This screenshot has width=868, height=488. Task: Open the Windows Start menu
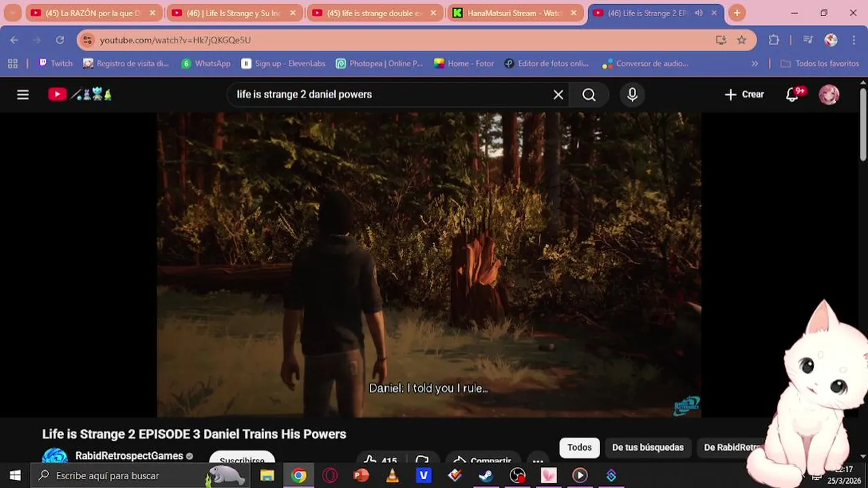pyautogui.click(x=15, y=476)
